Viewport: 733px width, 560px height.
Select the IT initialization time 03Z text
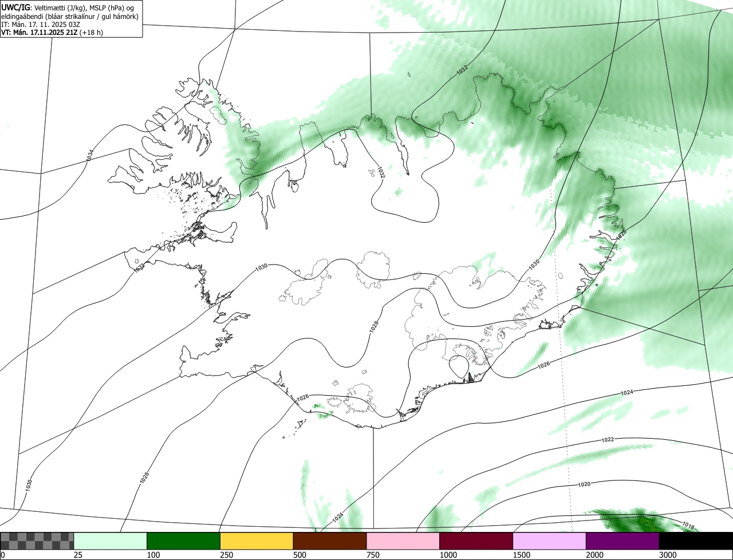pos(40,25)
